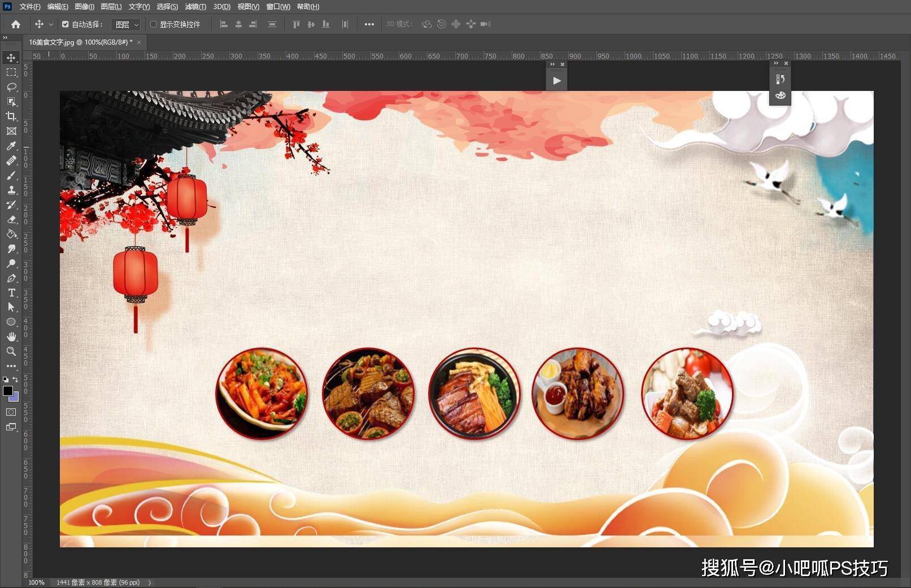Image resolution: width=911 pixels, height=588 pixels.
Task: Open the 编辑(E) menu
Action: click(58, 7)
